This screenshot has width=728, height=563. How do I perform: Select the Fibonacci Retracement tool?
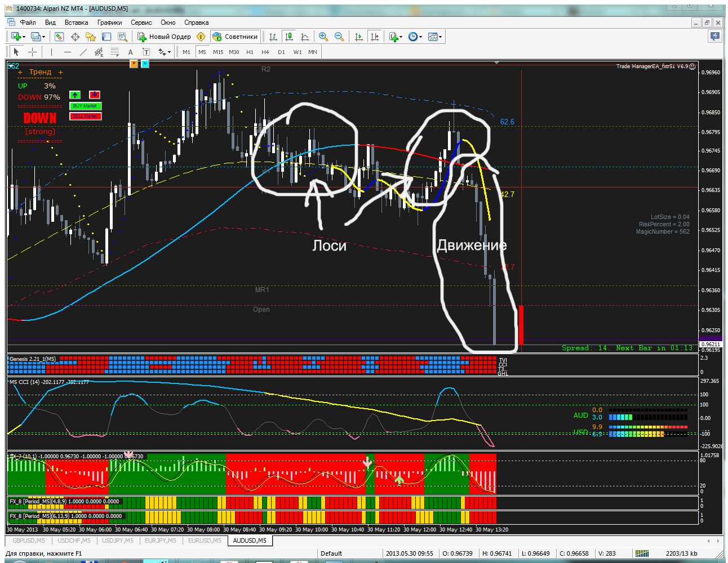[115, 52]
